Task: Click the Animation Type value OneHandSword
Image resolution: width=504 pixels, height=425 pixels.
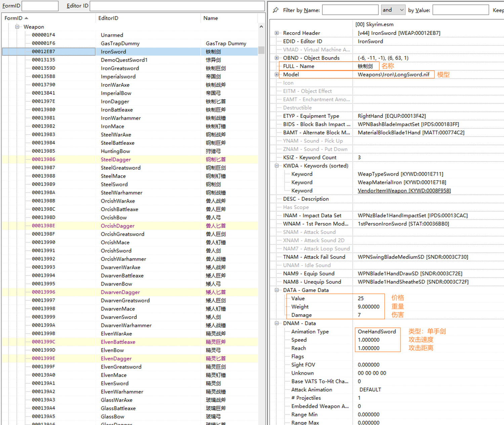Action: click(x=377, y=332)
